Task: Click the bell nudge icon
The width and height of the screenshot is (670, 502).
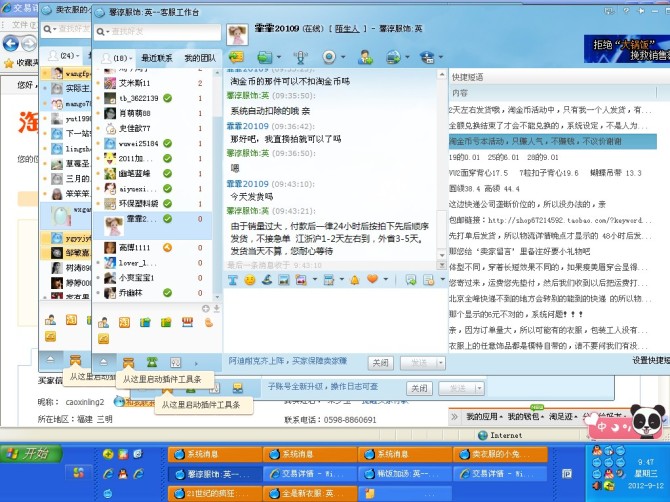Action: pos(355,280)
